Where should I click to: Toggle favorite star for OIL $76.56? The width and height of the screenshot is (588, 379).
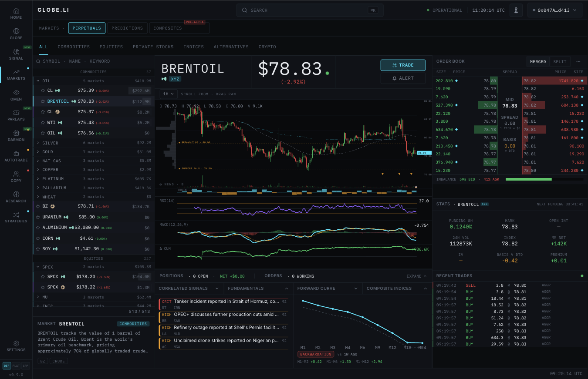[x=43, y=133]
